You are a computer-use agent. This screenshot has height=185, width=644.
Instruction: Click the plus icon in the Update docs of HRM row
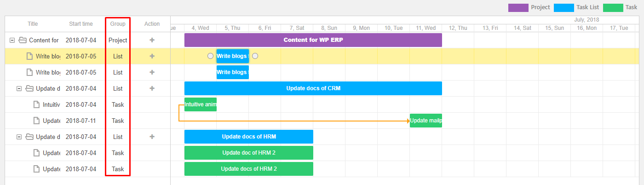point(152,137)
